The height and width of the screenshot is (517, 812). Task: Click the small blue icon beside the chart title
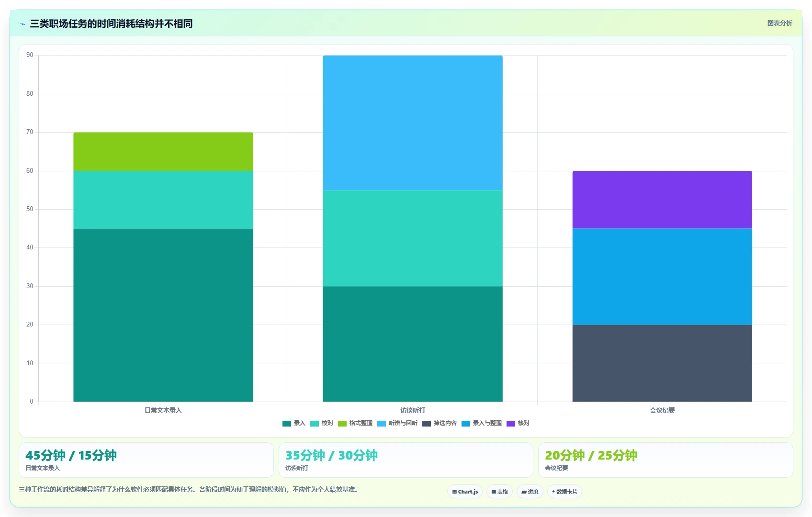coord(23,24)
